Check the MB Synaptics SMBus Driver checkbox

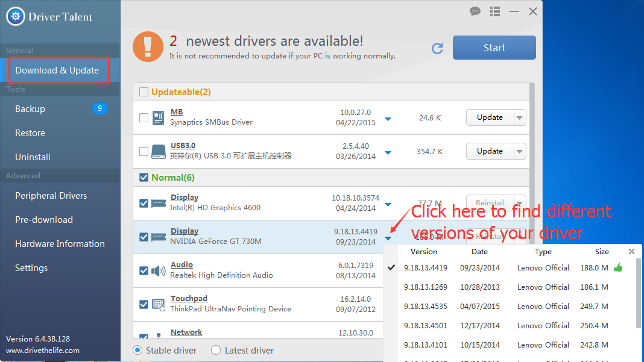click(144, 117)
